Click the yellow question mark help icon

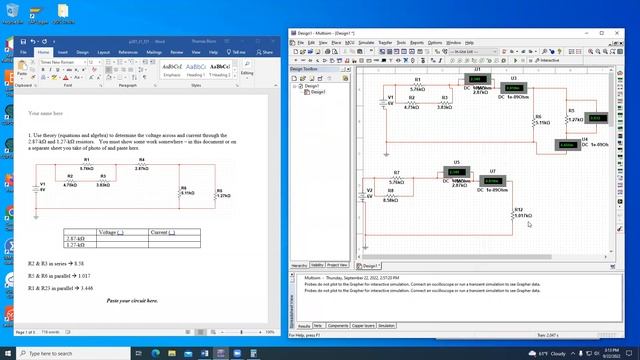click(560, 52)
